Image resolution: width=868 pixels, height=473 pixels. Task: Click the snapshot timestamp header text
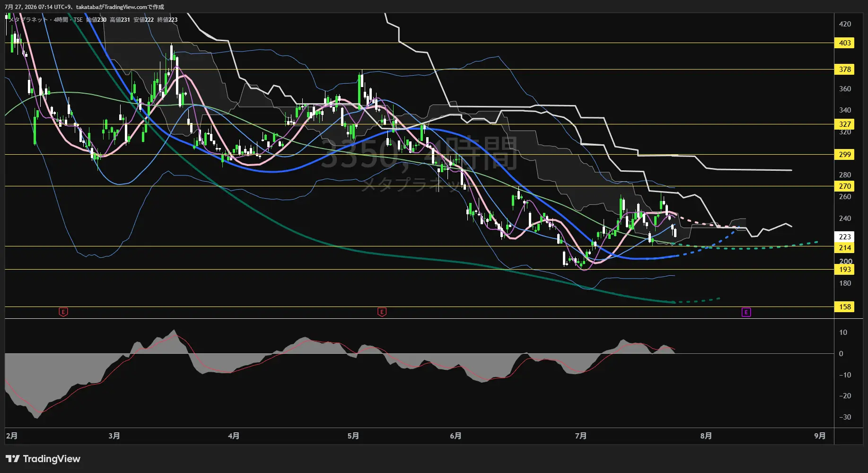click(85, 7)
